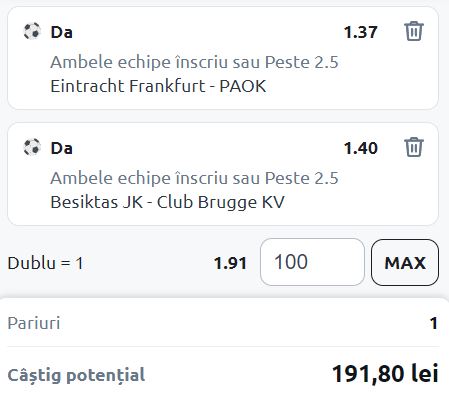Open the Eintracht Frankfurt - PAOK match
Image resolution: width=449 pixels, height=393 pixels.
coord(158,86)
